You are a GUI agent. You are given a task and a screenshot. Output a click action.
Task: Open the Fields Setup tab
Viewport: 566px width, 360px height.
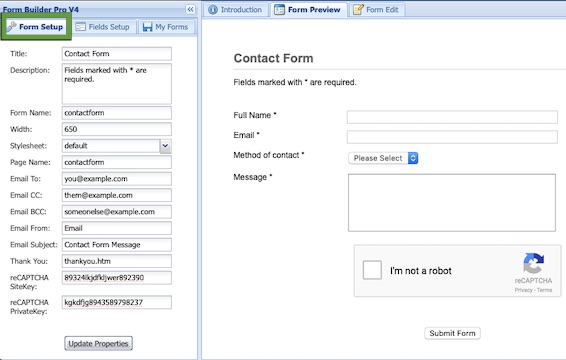pos(104,27)
